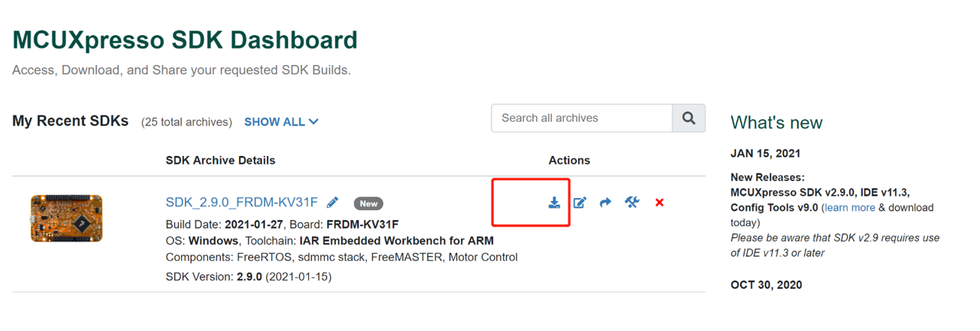The image size is (980, 331).
Task: Share the SDK build using arrow icon
Action: click(605, 203)
